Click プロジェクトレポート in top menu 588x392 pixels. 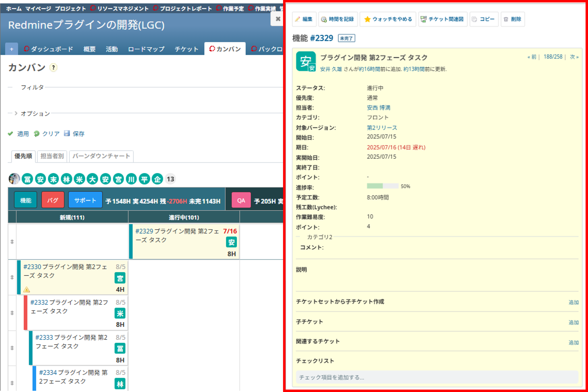point(182,9)
